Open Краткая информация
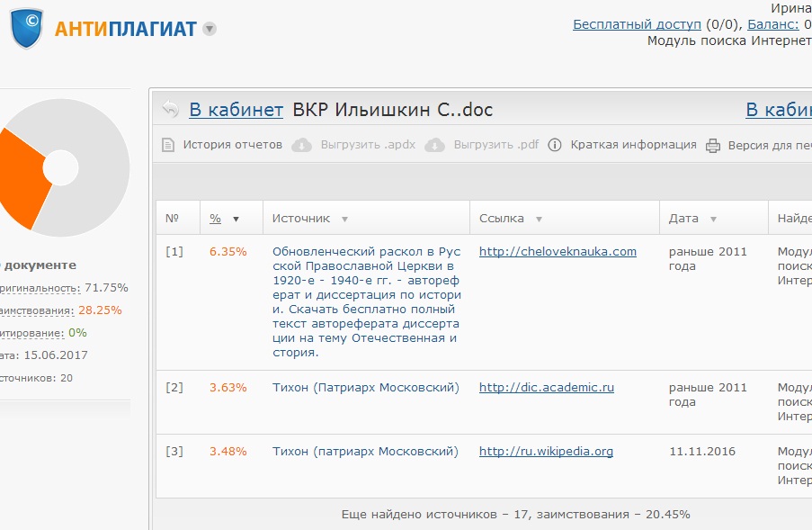812x530 pixels. 633,145
